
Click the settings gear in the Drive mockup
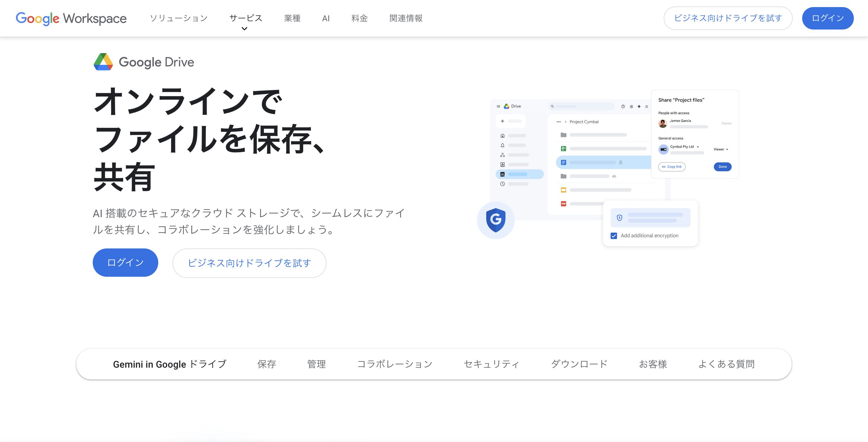[632, 107]
